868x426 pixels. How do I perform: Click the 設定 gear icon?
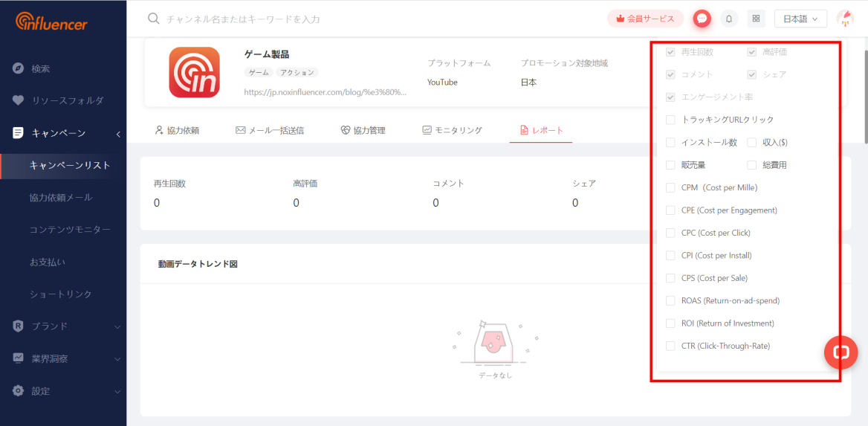(19, 390)
